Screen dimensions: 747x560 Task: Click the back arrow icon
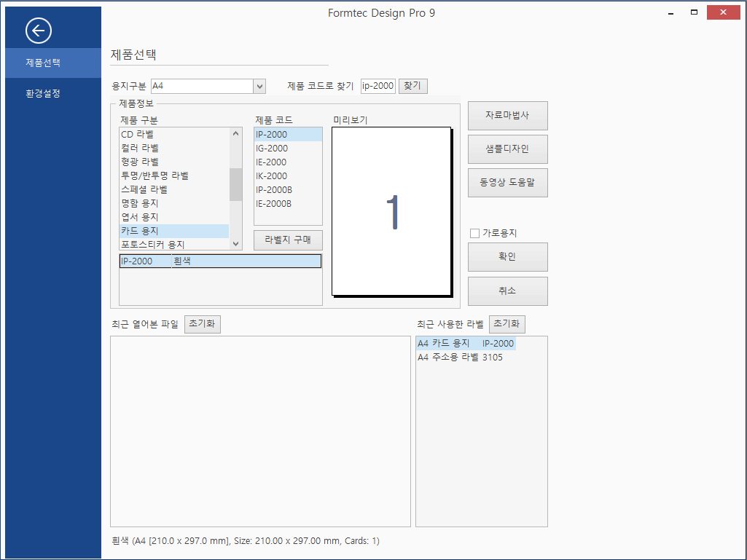(x=39, y=31)
